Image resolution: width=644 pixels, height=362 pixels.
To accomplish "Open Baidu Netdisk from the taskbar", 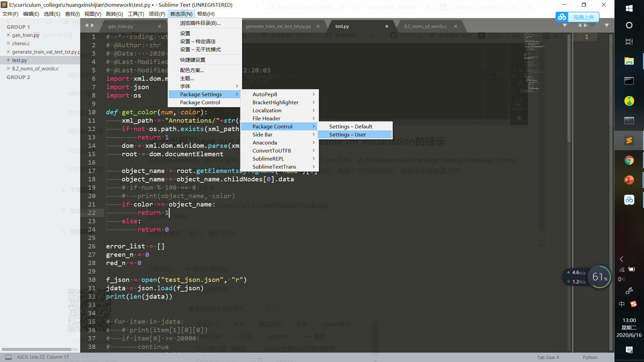I will pyautogui.click(x=629, y=200).
